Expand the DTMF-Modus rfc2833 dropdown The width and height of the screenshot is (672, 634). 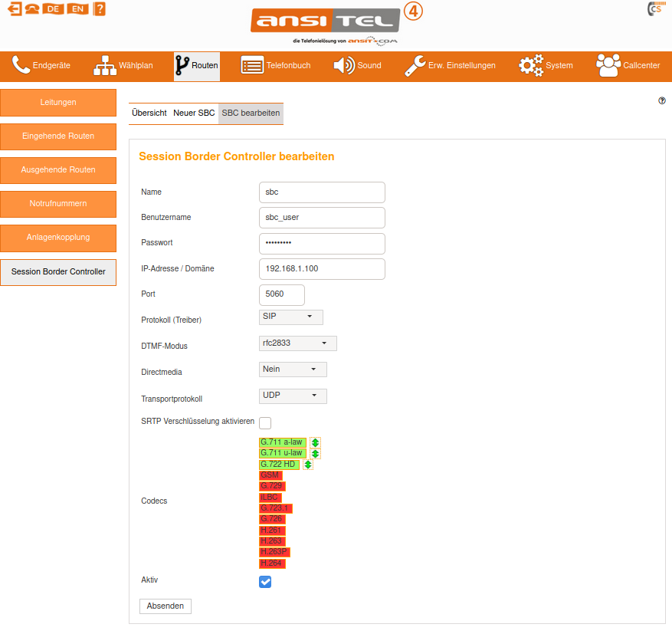pos(298,343)
